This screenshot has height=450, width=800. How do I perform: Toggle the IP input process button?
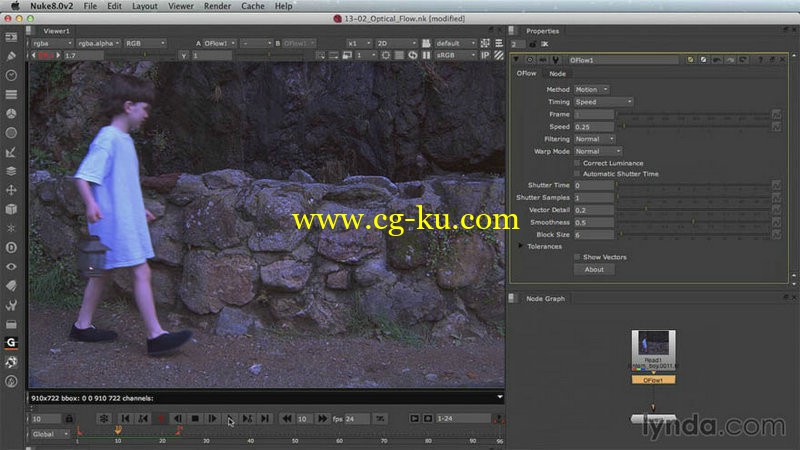tap(485, 55)
